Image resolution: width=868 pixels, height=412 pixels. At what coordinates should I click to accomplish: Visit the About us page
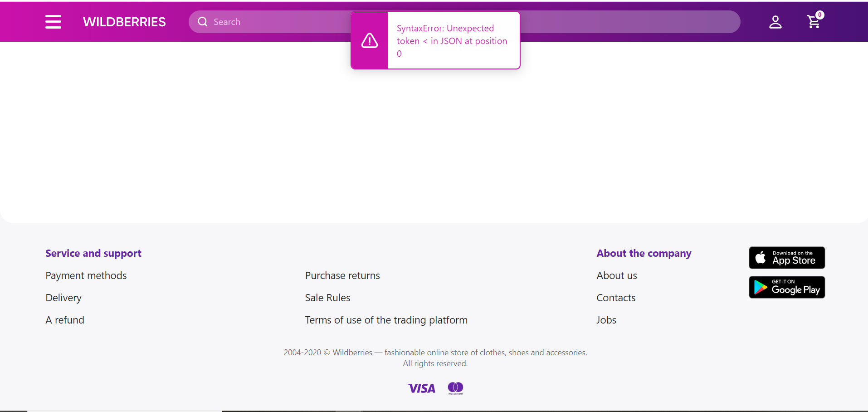[x=616, y=275]
